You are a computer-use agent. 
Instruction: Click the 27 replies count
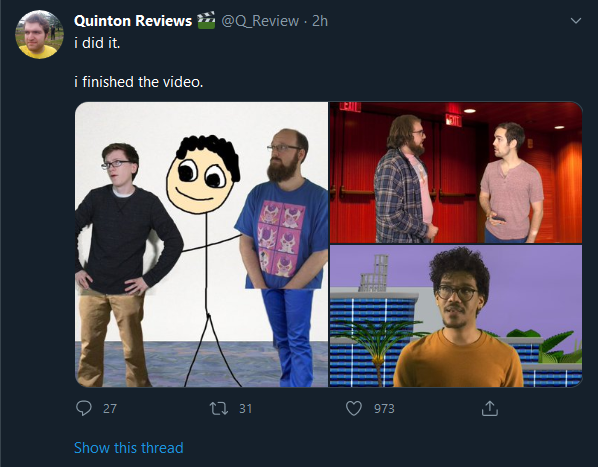[110, 409]
